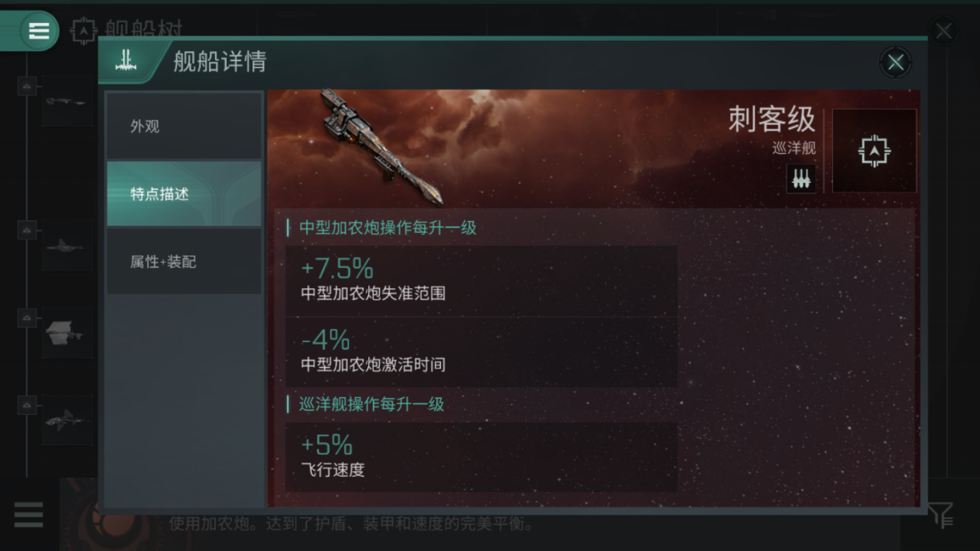Click the ship tree icon beside 舰船树
The image size is (980, 551).
coord(83,31)
